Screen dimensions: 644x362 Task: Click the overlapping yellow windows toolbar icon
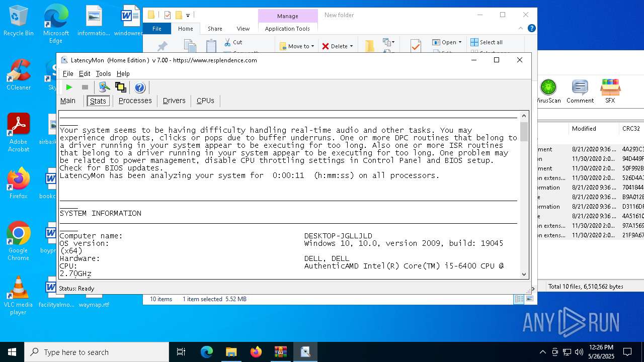point(120,87)
